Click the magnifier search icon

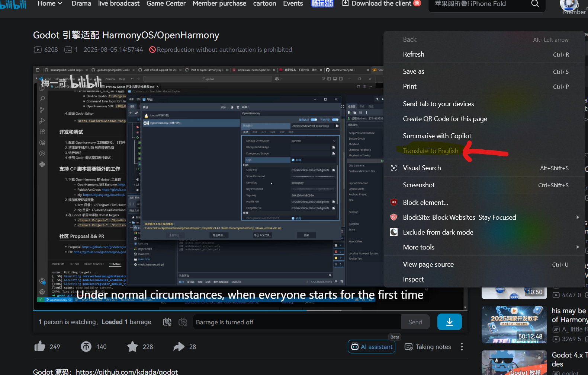click(535, 4)
